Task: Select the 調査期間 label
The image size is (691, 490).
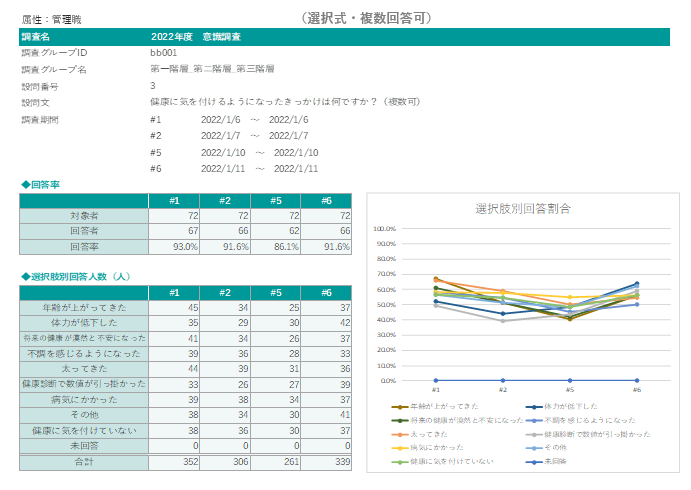Action: pos(40,120)
